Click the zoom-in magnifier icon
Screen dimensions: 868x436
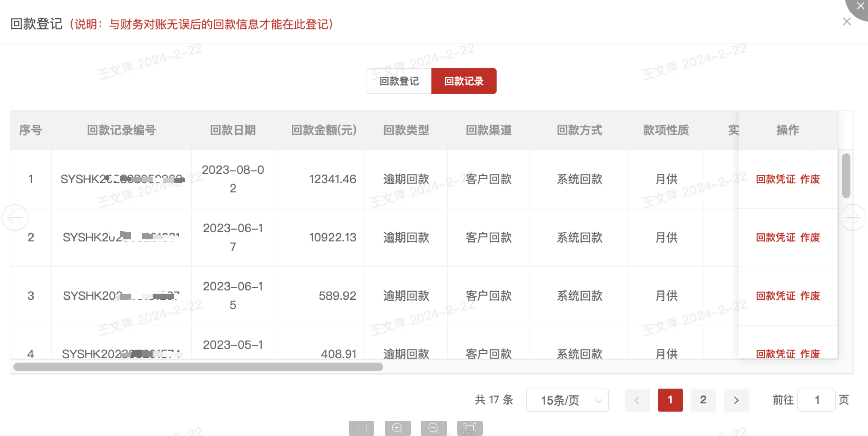[397, 428]
